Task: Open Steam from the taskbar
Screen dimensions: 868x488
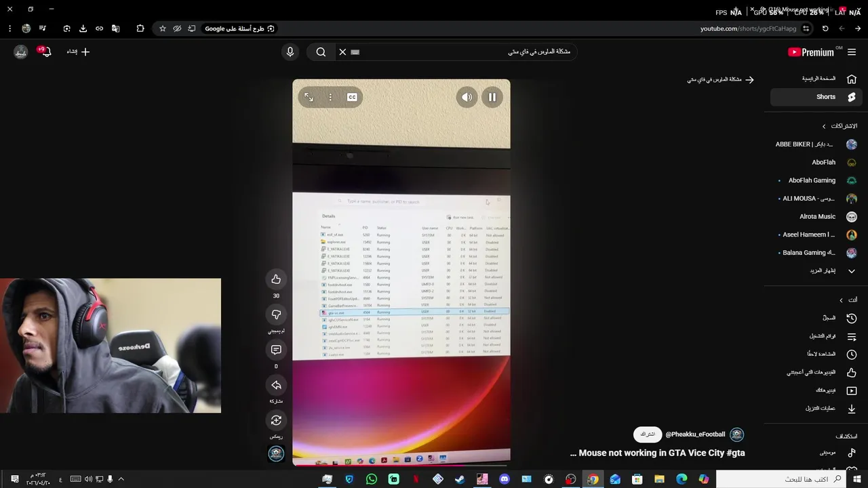Action: tap(460, 479)
